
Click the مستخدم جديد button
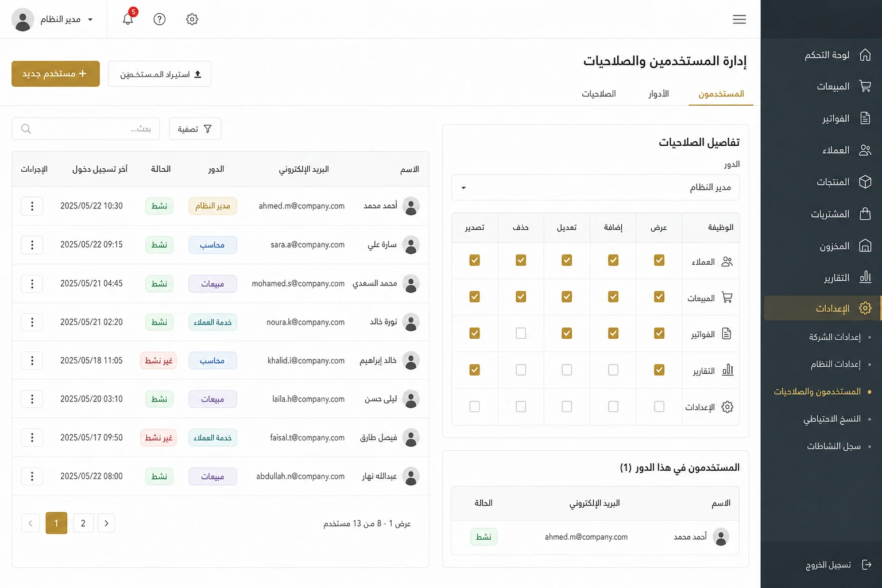(x=56, y=73)
